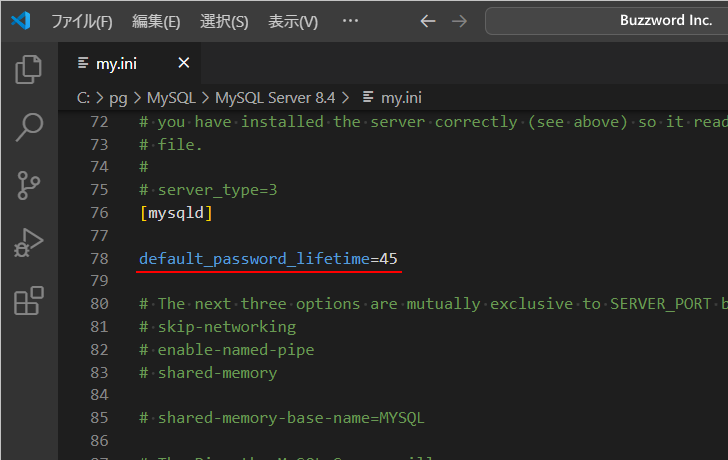Click the [mysqld] section header

pyautogui.click(x=176, y=213)
